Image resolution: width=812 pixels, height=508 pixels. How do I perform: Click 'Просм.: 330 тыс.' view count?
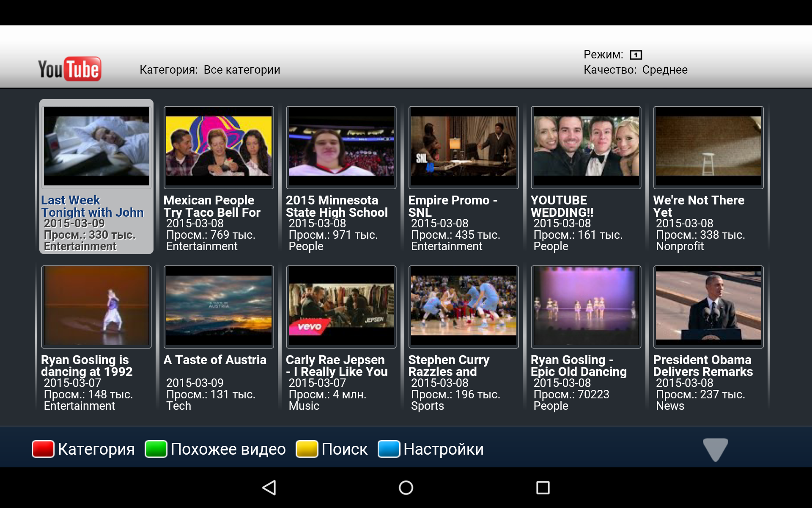[x=90, y=235]
